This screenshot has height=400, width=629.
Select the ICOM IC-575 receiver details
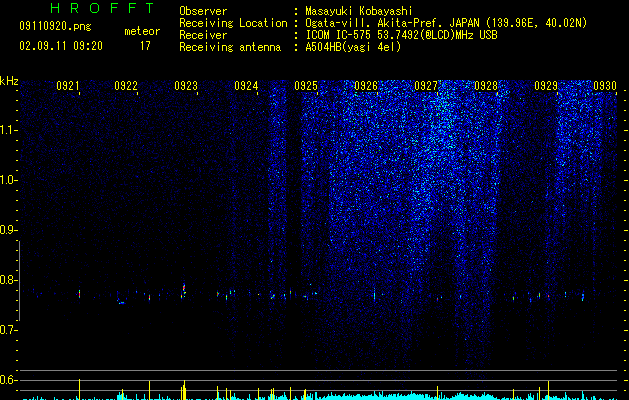pyautogui.click(x=401, y=35)
